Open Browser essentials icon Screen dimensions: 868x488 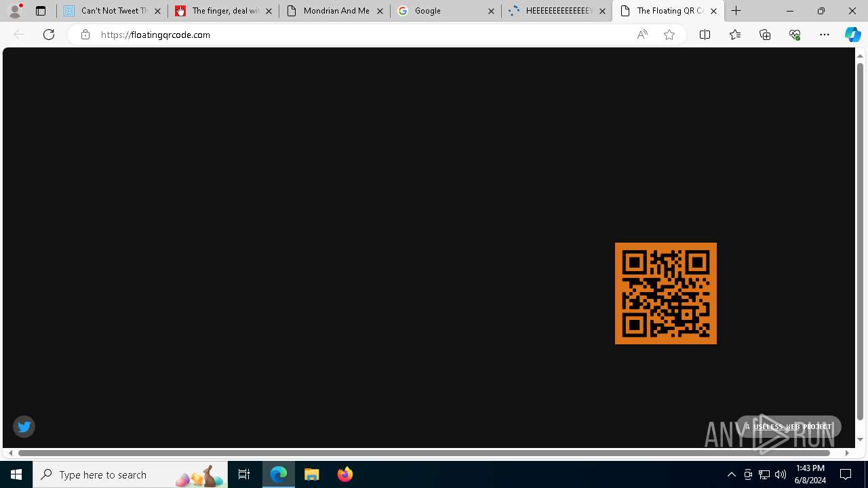click(x=795, y=35)
